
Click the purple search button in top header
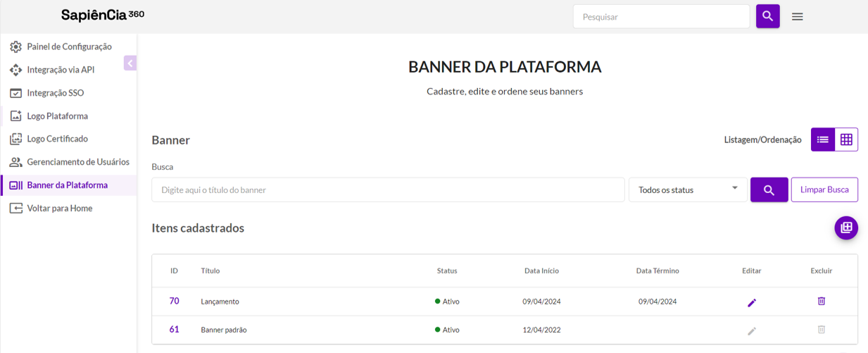tap(768, 16)
